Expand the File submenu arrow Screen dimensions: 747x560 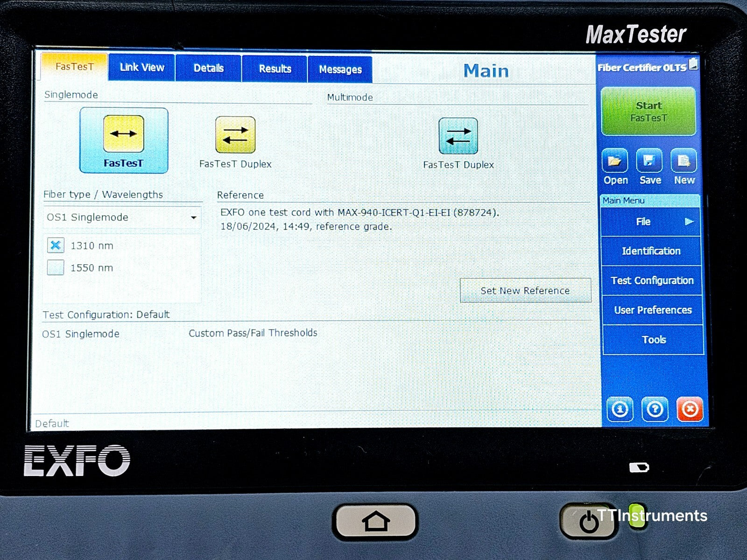[x=689, y=222]
